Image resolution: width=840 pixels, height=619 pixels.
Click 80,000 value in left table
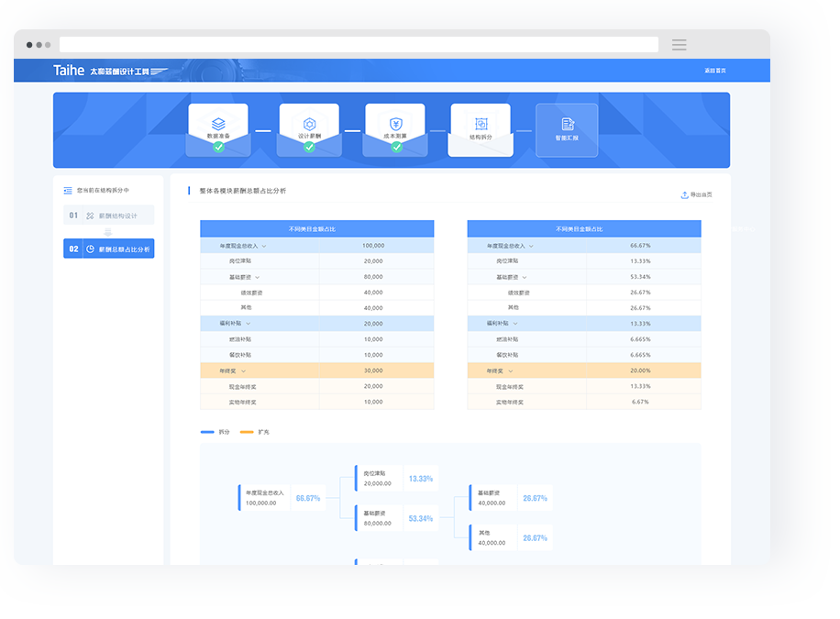tap(373, 277)
